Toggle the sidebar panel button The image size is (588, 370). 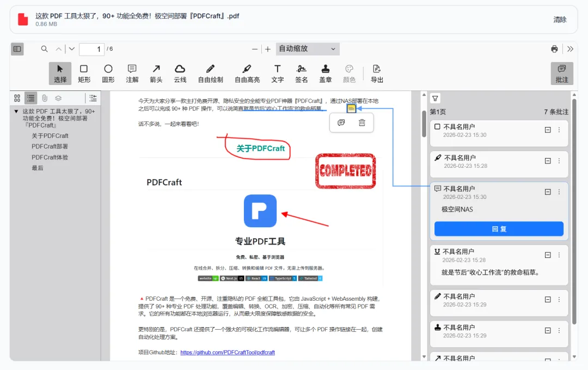coord(17,49)
